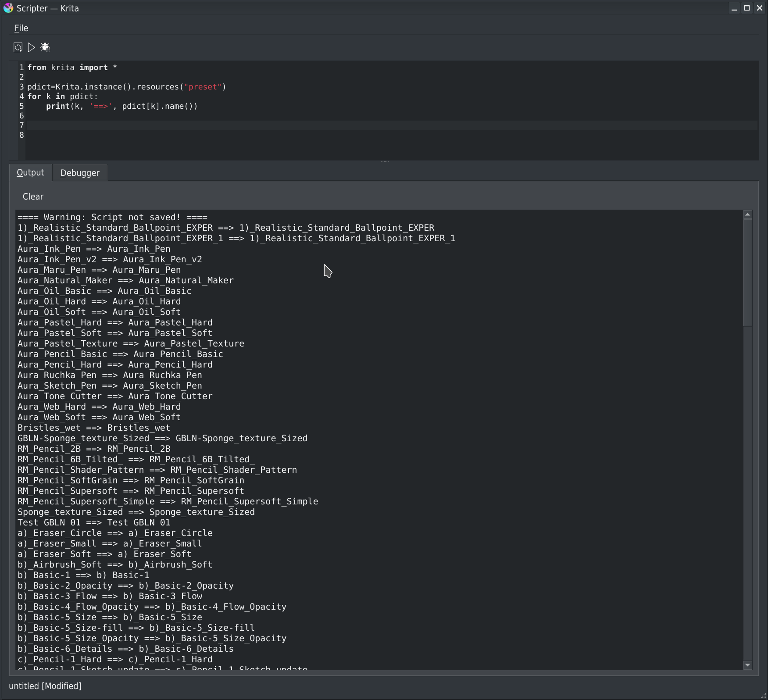Viewport: 768px width, 700px height.
Task: Open the File menu
Action: tap(21, 28)
